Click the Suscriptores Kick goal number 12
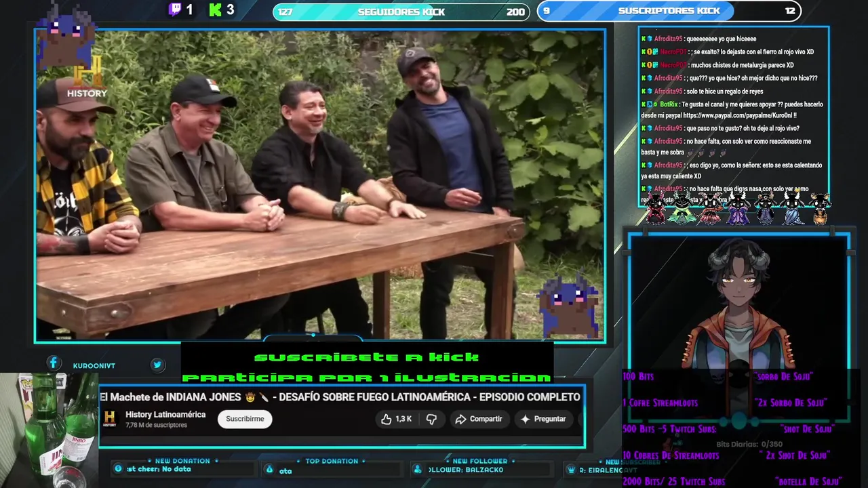This screenshot has height=488, width=868. 790,11
